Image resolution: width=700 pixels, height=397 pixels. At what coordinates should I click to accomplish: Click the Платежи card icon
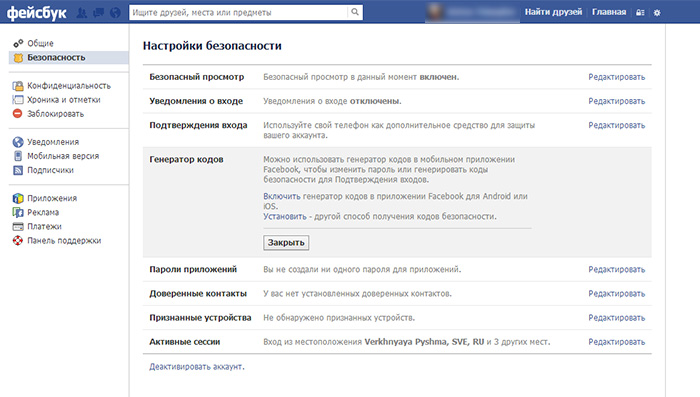(x=18, y=226)
